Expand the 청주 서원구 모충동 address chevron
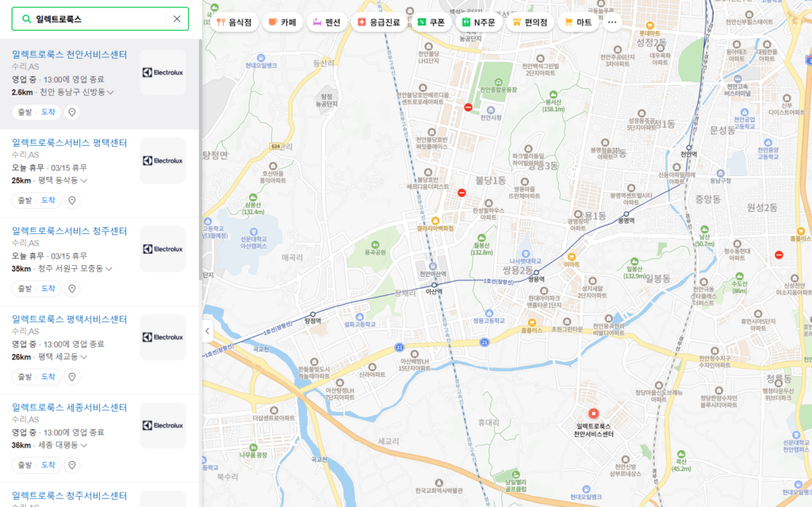The height and width of the screenshot is (507, 812). [x=109, y=268]
